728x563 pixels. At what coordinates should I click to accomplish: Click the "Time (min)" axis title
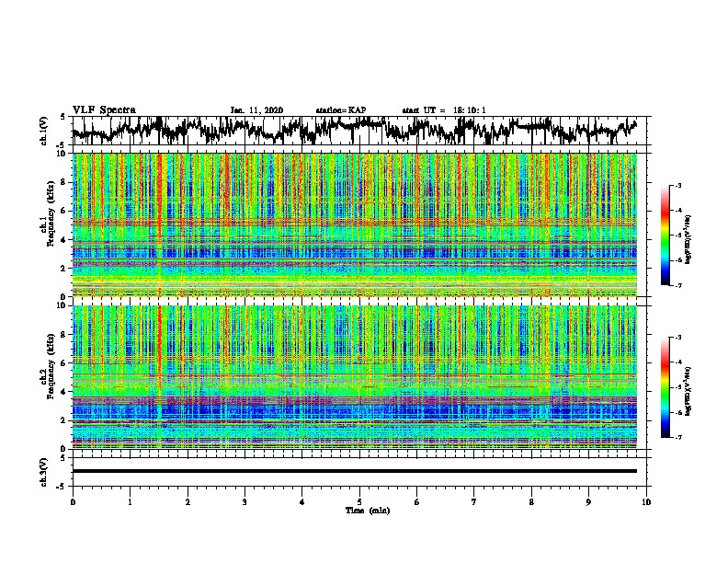point(368,511)
